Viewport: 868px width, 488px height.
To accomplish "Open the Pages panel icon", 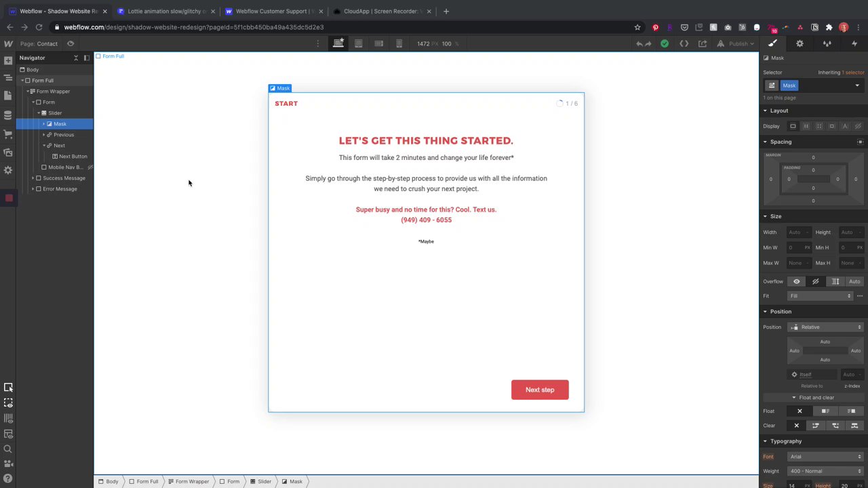I will pyautogui.click(x=8, y=96).
